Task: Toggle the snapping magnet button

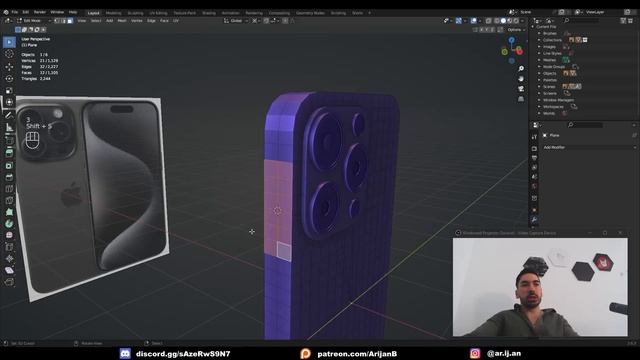Action: pyautogui.click(x=266, y=20)
